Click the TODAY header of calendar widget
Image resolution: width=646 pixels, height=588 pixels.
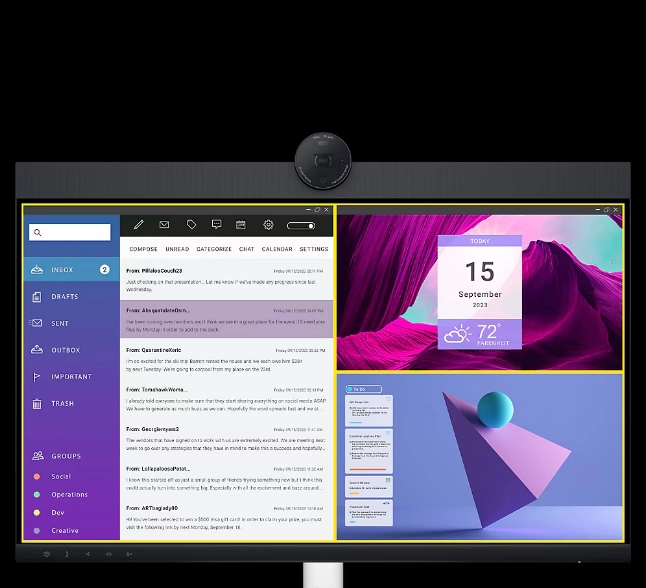click(480, 241)
